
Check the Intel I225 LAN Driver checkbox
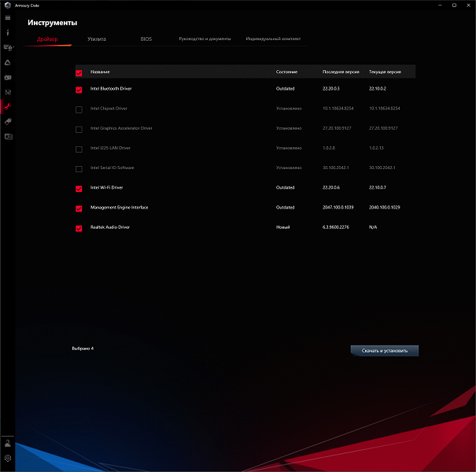pos(79,149)
